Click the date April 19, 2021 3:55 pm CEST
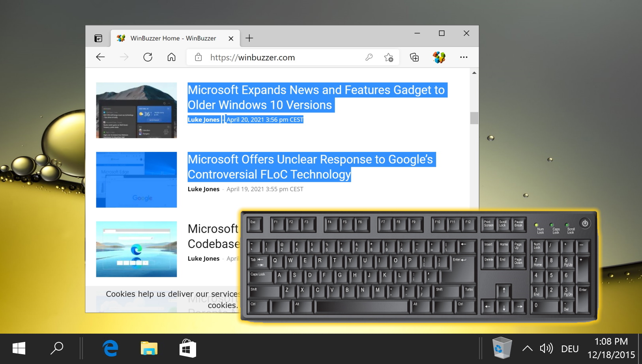The image size is (642, 364). (265, 189)
